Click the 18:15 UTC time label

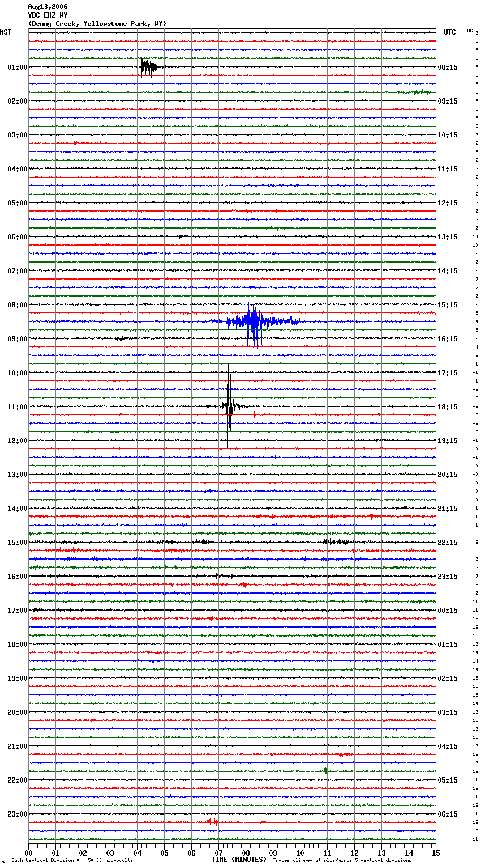(448, 407)
